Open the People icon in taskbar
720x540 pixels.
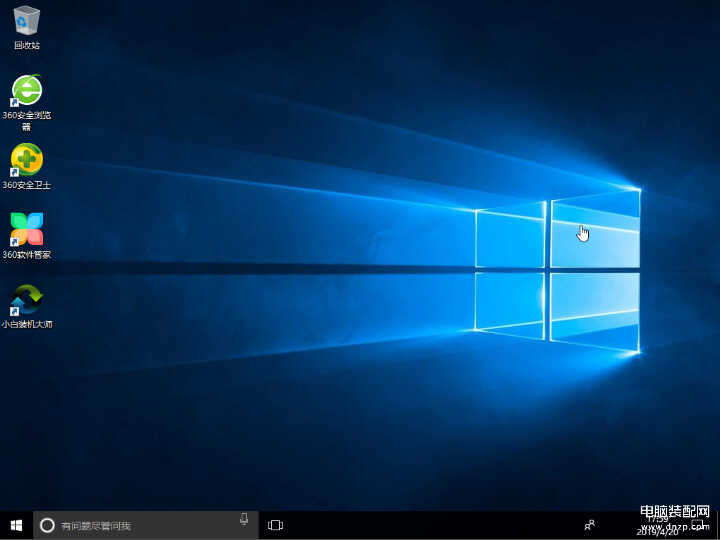tap(590, 525)
